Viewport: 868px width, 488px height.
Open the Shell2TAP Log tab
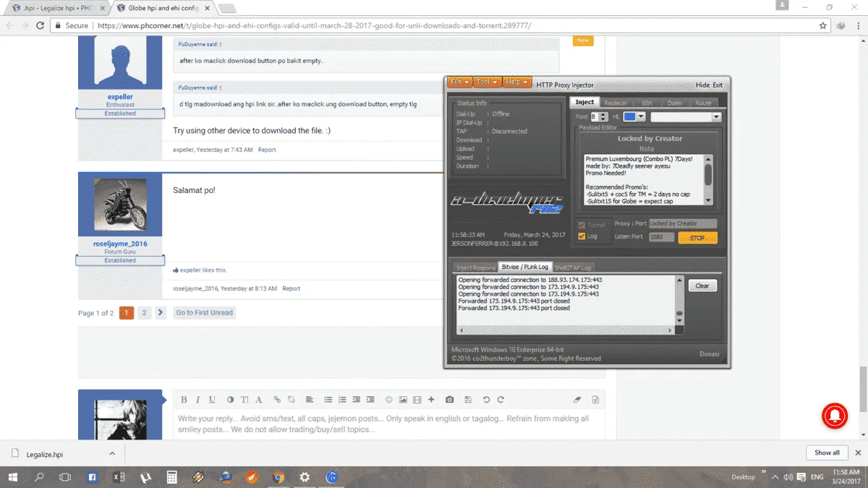click(x=573, y=267)
